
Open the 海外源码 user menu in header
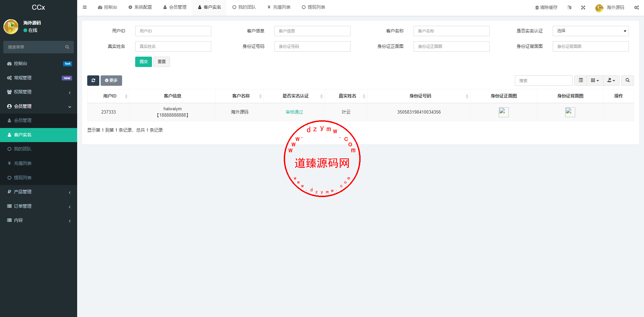(x=610, y=7)
